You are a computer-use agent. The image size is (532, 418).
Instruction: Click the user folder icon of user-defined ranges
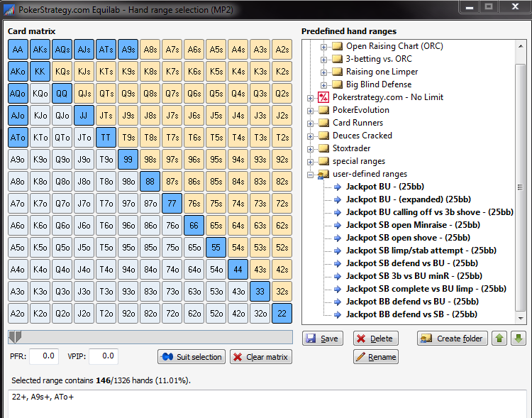click(323, 174)
